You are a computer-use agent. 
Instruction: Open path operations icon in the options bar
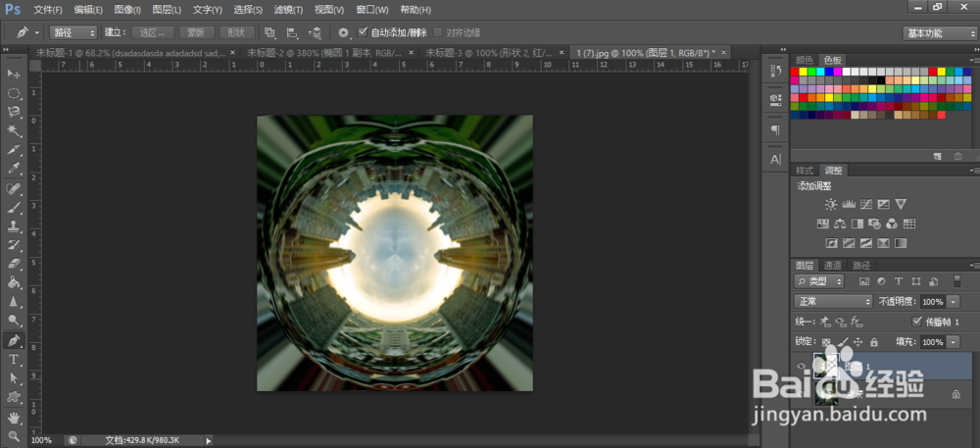pos(269,32)
